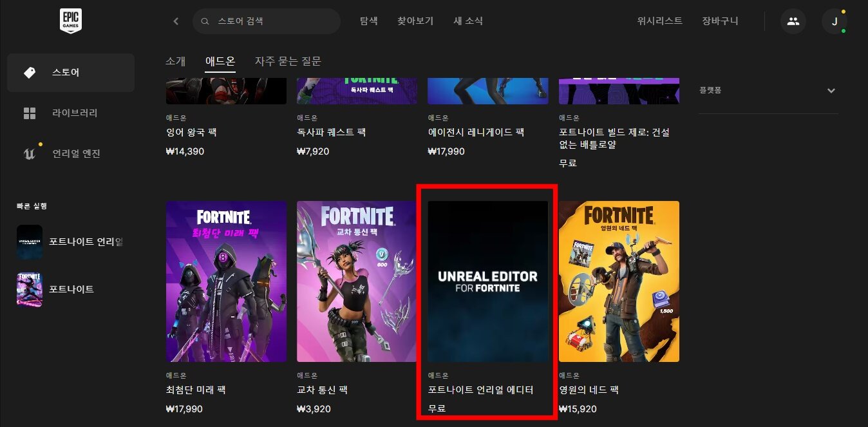Expand the 플랫폼 filter section
Viewport: 868px width, 427px height.
click(x=831, y=91)
